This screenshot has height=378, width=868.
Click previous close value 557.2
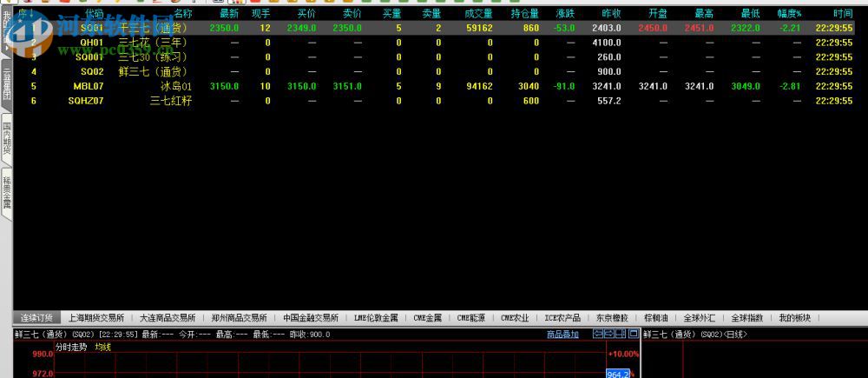coord(609,101)
